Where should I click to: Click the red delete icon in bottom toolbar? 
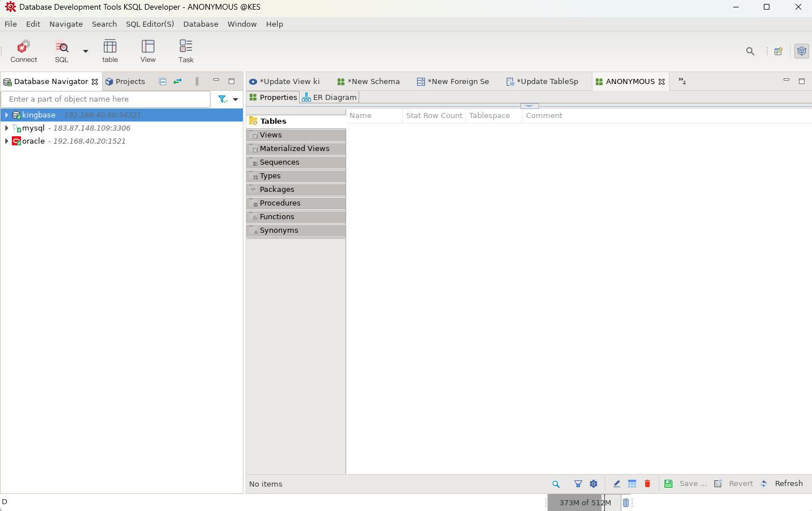coord(647,484)
